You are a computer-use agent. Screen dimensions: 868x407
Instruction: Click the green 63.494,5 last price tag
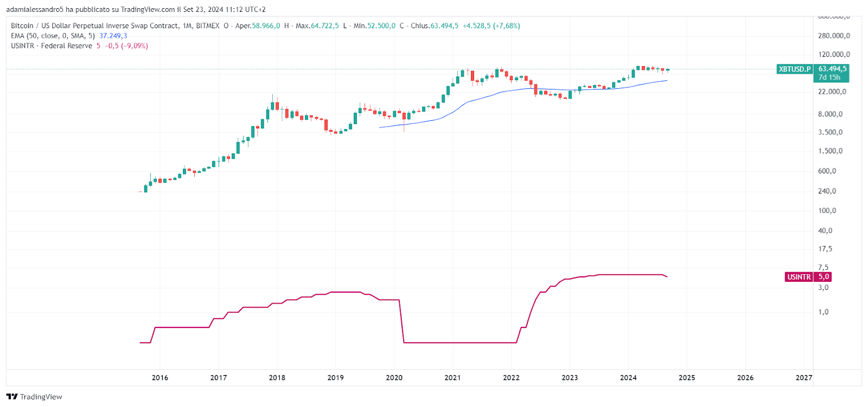tap(832, 69)
